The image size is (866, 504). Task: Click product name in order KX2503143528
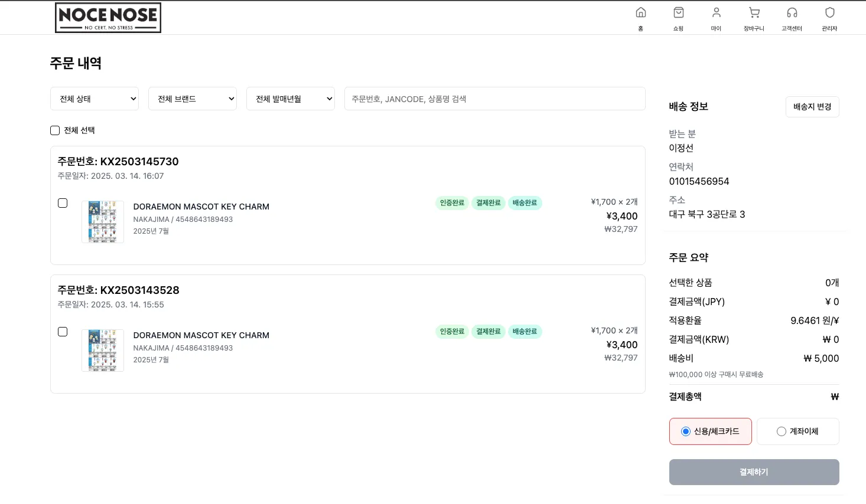pos(201,335)
